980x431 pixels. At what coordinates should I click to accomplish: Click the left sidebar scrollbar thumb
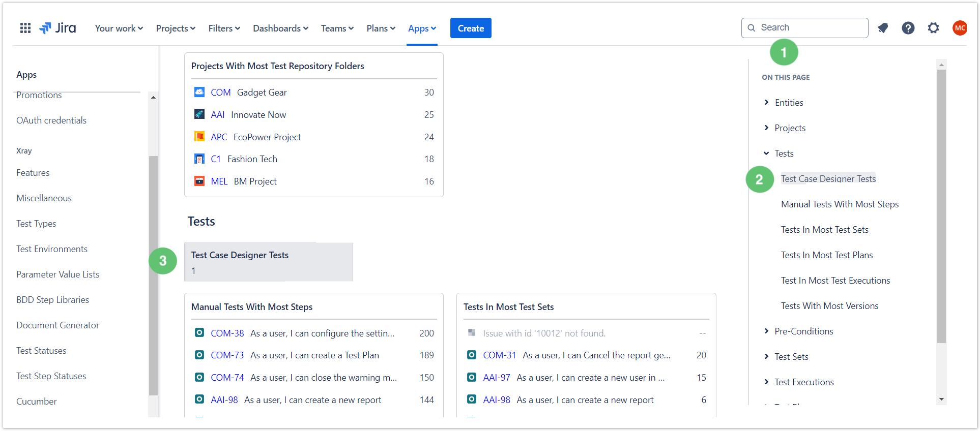pos(153,275)
